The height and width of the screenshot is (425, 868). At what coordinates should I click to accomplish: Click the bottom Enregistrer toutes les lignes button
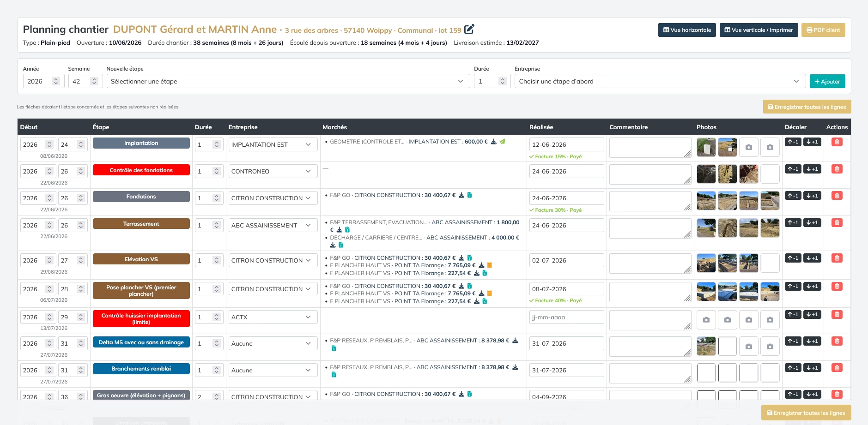[x=806, y=413]
